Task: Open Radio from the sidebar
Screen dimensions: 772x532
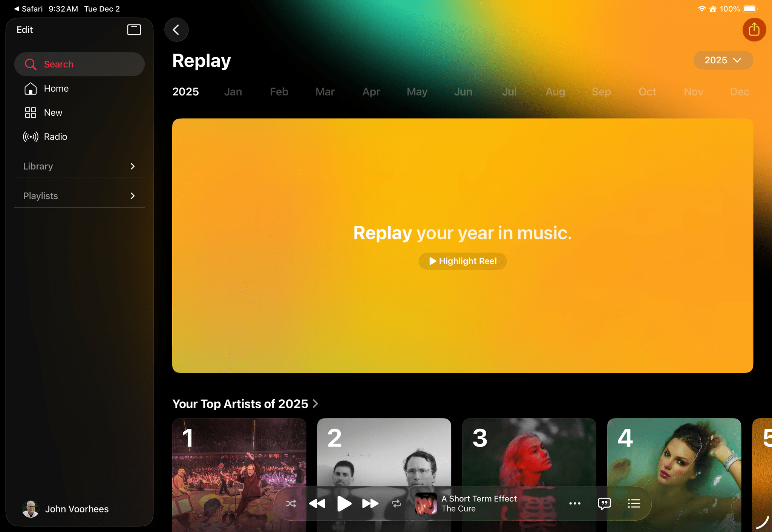Action: click(55, 136)
